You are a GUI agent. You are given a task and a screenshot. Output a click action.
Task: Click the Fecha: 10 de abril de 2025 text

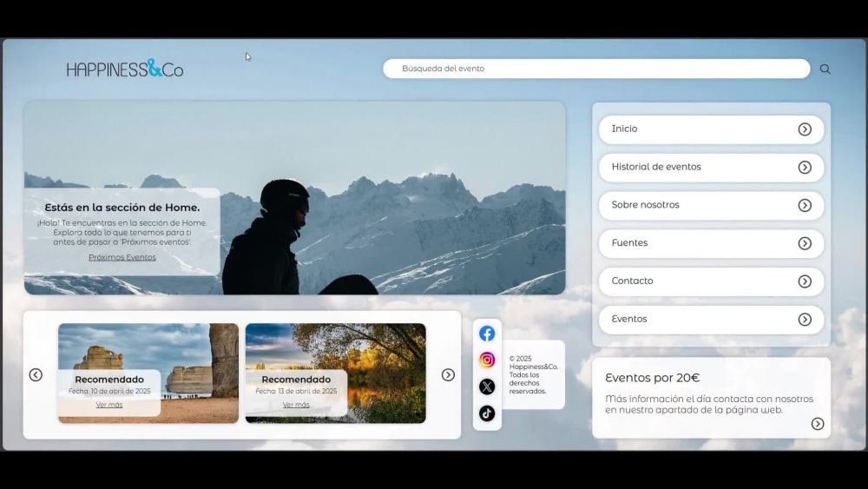tap(109, 391)
